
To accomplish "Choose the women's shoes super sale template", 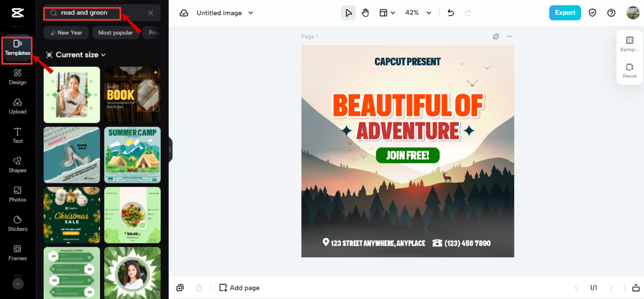I will point(72,155).
